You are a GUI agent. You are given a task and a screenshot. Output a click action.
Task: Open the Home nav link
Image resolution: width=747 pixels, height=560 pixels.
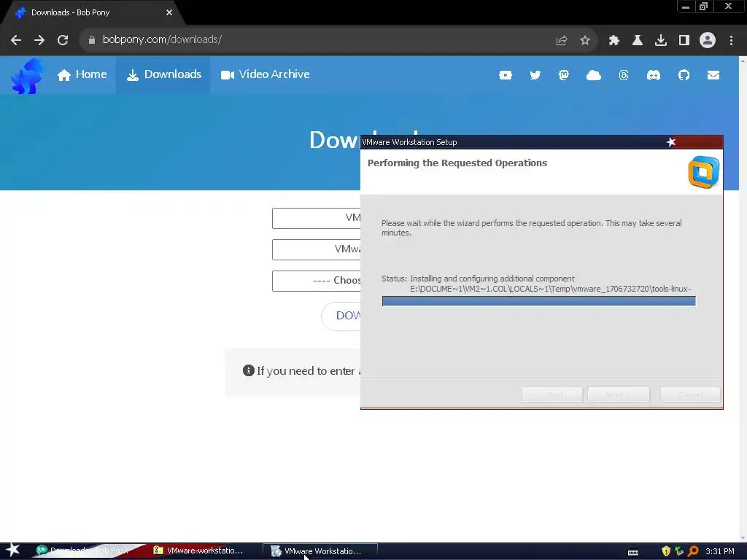tap(82, 75)
